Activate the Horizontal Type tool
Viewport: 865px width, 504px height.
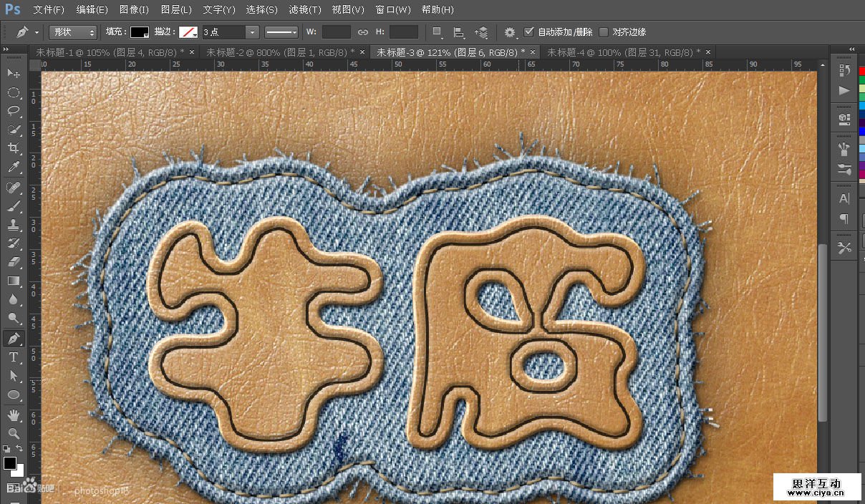[x=14, y=357]
